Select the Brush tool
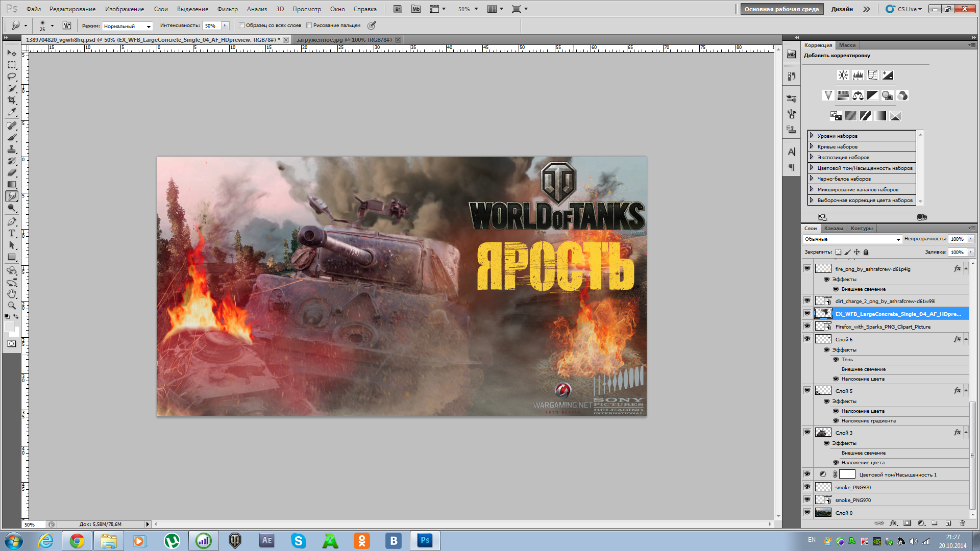The width and height of the screenshot is (980, 551). (x=12, y=137)
